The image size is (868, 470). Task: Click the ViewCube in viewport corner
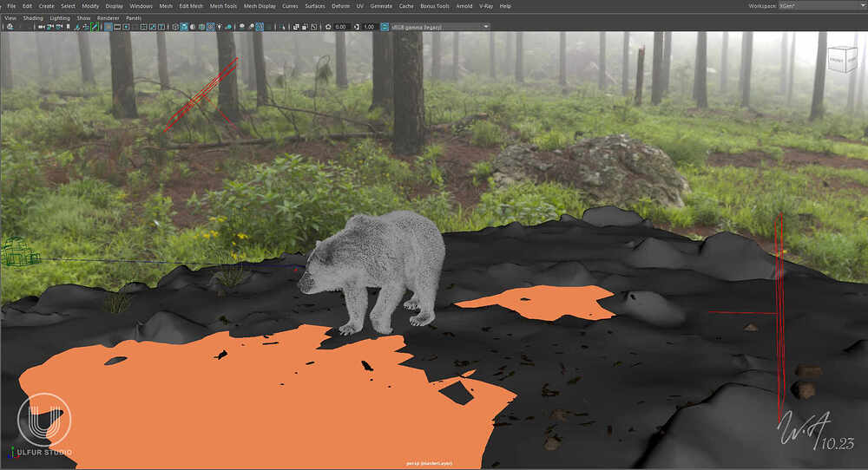(x=842, y=60)
